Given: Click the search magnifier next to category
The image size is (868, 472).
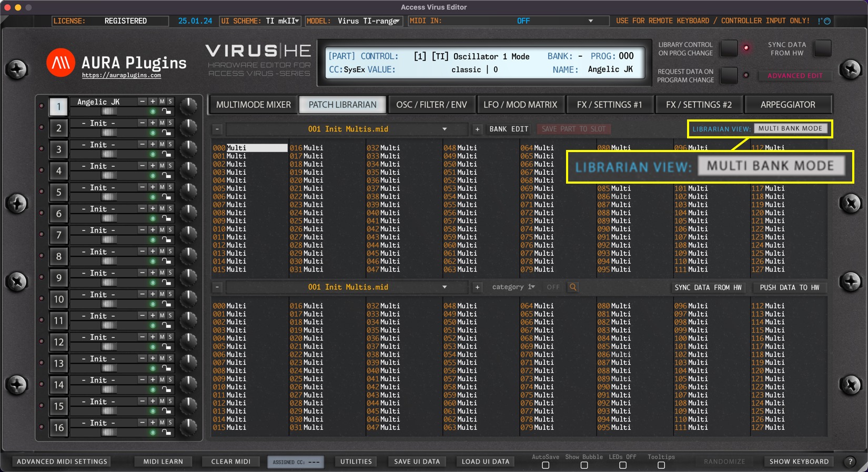Looking at the screenshot, I should [x=573, y=287].
